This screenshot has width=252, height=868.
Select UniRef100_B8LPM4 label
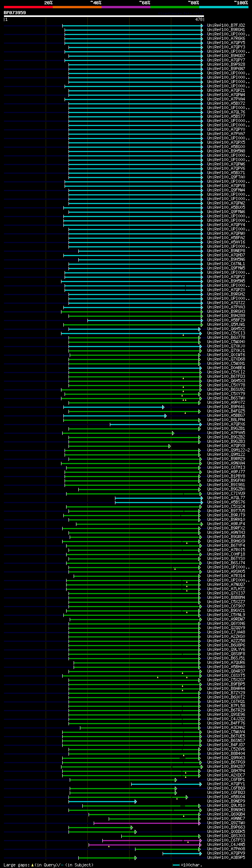pos(226,420)
